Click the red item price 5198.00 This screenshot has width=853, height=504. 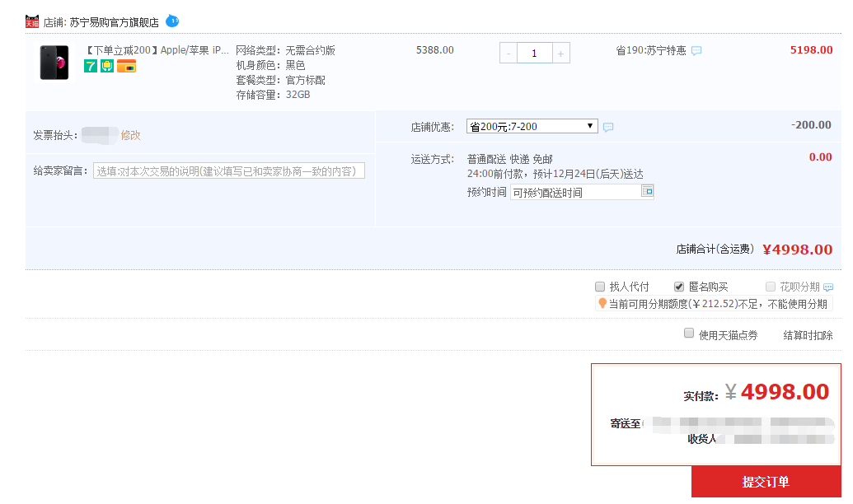[811, 50]
